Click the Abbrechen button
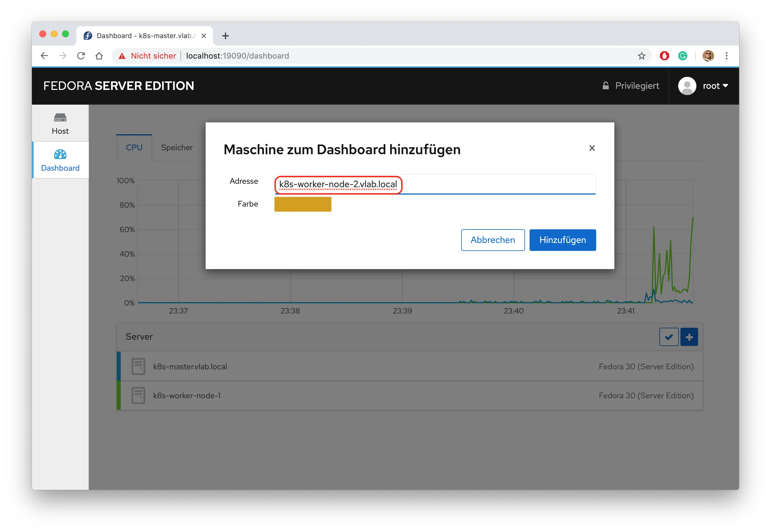 click(493, 240)
